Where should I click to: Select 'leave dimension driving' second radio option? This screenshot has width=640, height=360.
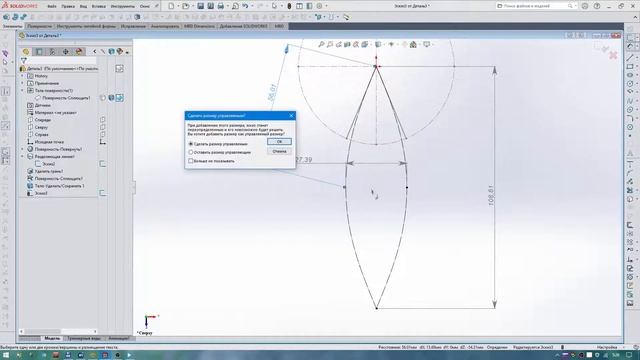191,152
